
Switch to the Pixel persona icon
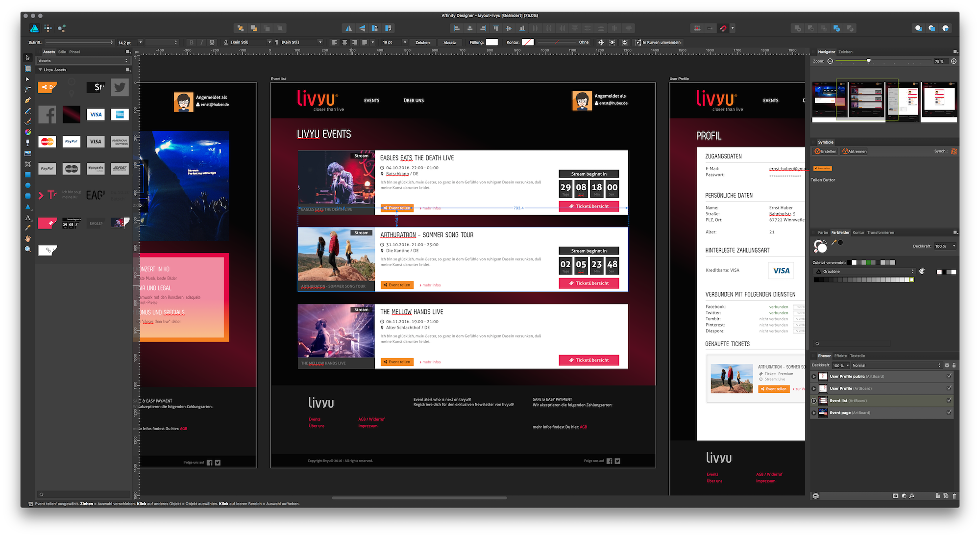tap(48, 28)
